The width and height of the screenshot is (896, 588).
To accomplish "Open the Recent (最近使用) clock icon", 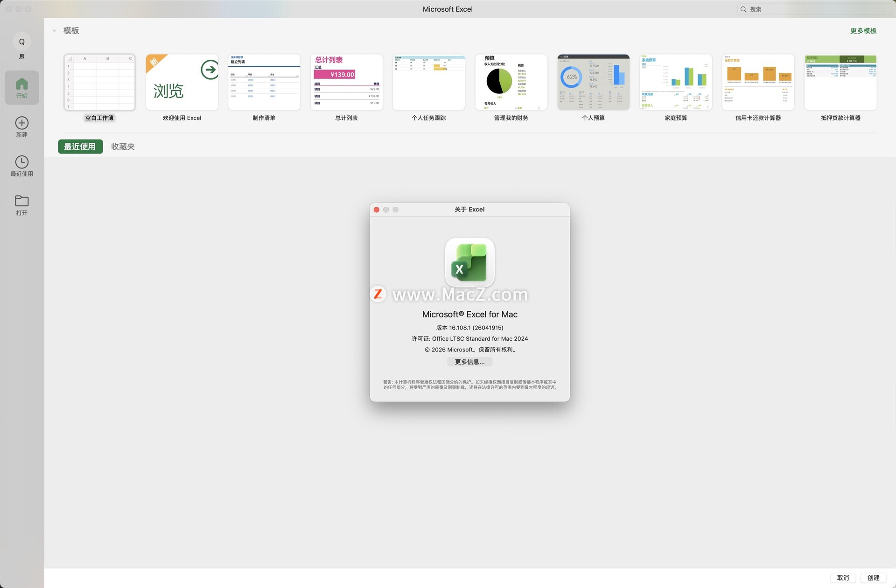I will [21, 162].
